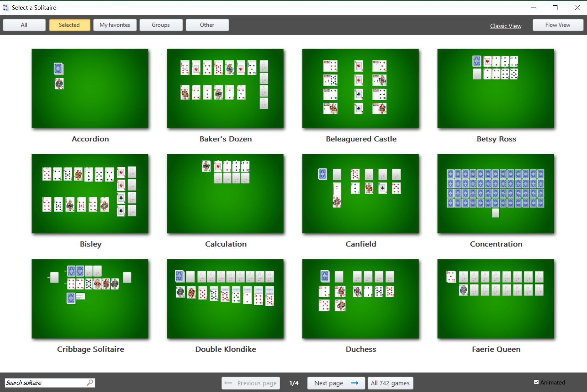Go to the Next page
The height and width of the screenshot is (392, 587).
(x=336, y=383)
